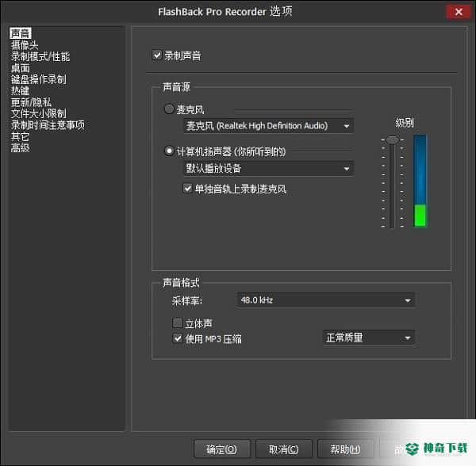This screenshot has width=476, height=466.
Task: Open the 默认播放设备 dropdown
Action: point(268,168)
